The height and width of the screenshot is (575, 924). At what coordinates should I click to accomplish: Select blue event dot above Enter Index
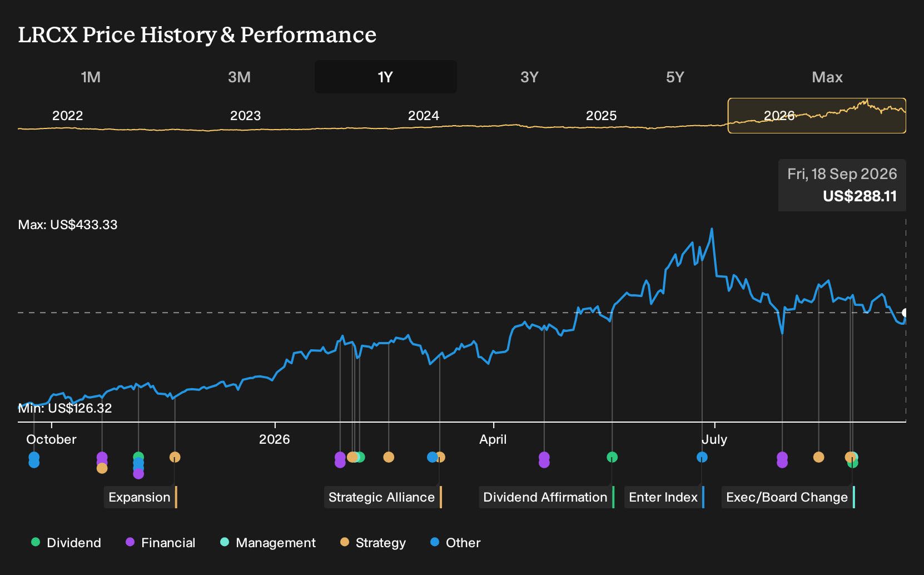tap(702, 457)
